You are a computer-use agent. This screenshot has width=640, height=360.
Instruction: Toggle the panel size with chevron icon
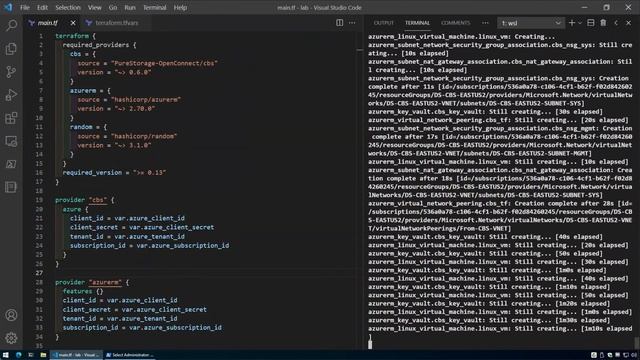(x=616, y=23)
